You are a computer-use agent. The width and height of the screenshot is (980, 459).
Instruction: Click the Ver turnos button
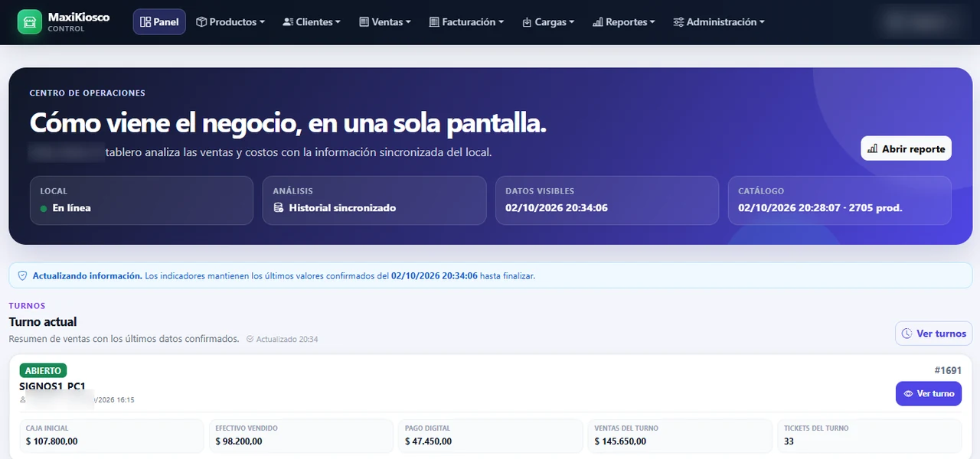point(934,334)
